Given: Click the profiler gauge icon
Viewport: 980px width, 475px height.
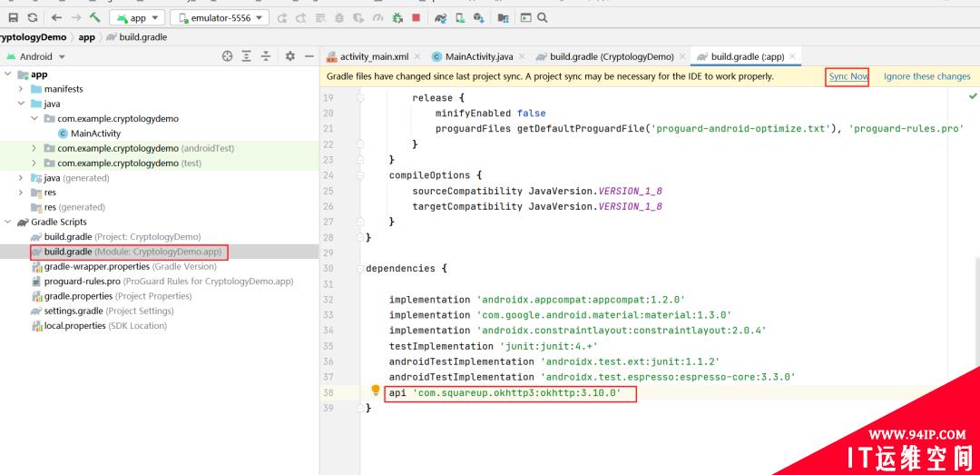Looking at the screenshot, I should [377, 18].
